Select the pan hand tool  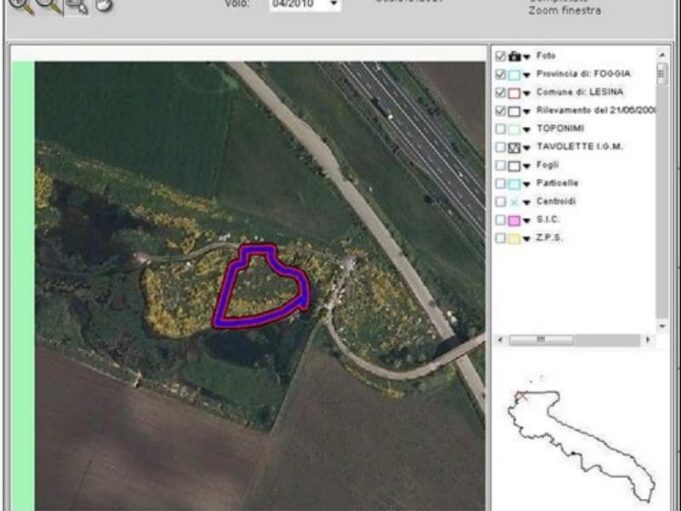pyautogui.click(x=104, y=5)
